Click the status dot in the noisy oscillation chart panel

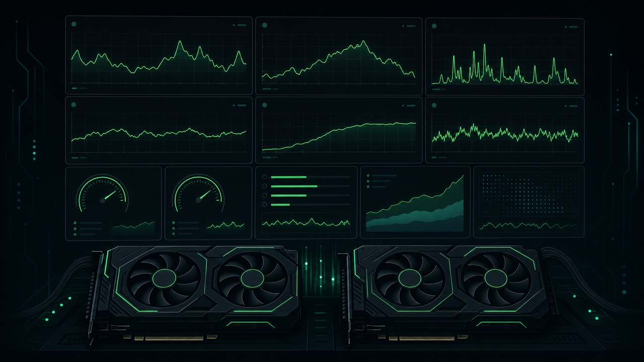point(434,105)
